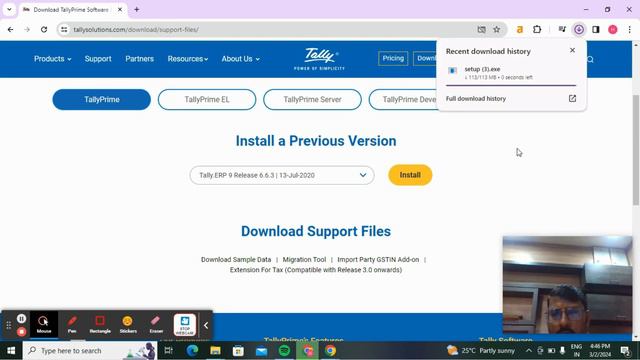
Task: Click the yellow Install button
Action: pos(410,175)
